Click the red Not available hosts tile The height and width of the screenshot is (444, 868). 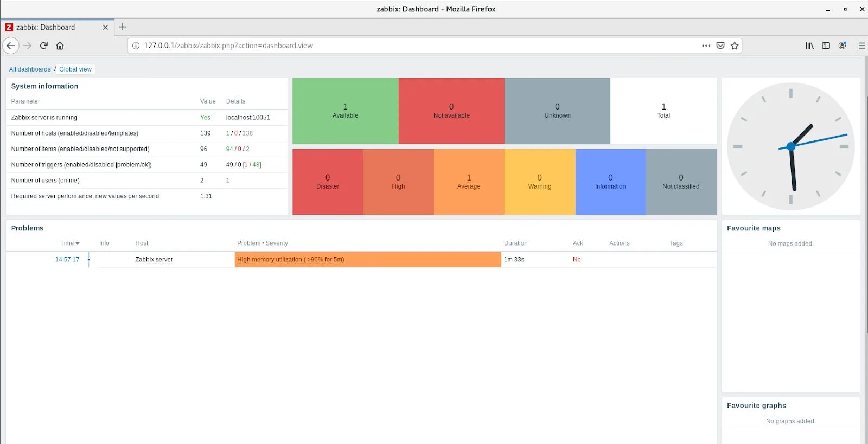[451, 111]
